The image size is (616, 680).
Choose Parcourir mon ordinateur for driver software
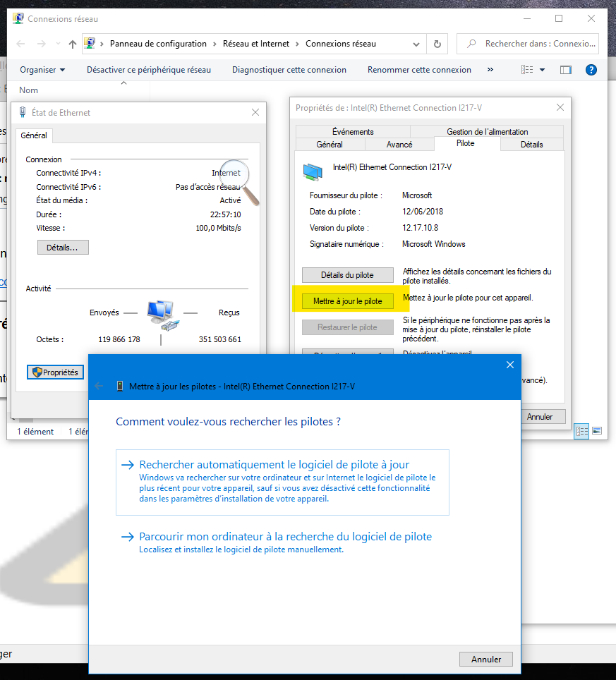pos(285,537)
